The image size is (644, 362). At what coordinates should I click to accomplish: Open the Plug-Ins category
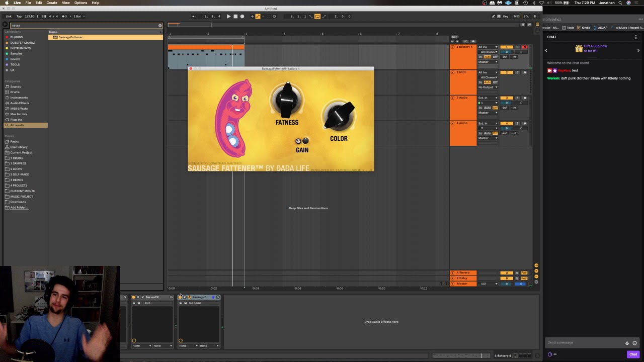tap(16, 120)
